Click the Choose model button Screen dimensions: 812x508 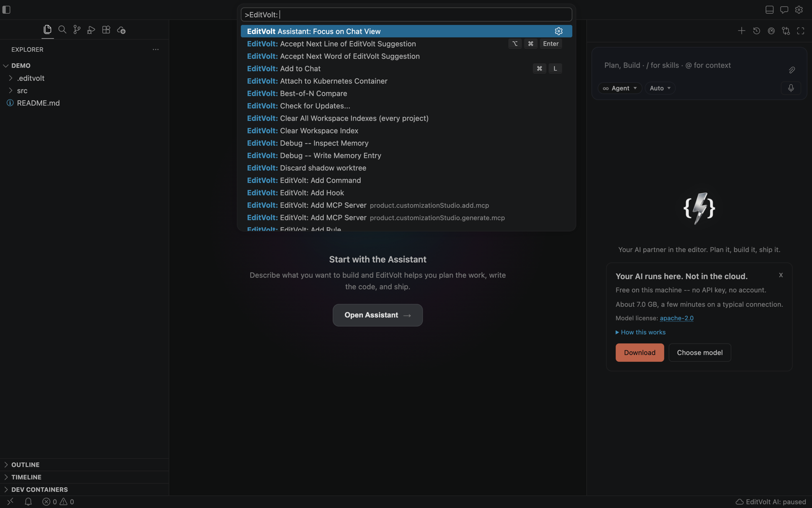tap(700, 353)
